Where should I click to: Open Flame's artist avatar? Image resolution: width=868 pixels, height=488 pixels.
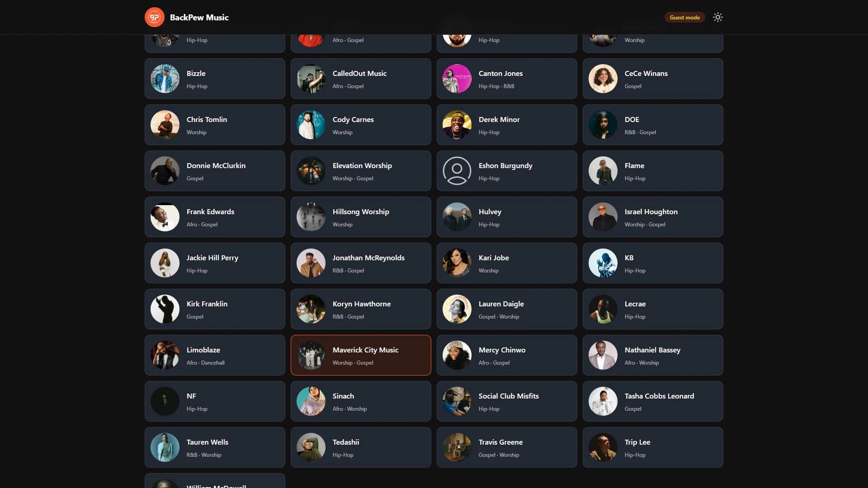click(x=603, y=171)
